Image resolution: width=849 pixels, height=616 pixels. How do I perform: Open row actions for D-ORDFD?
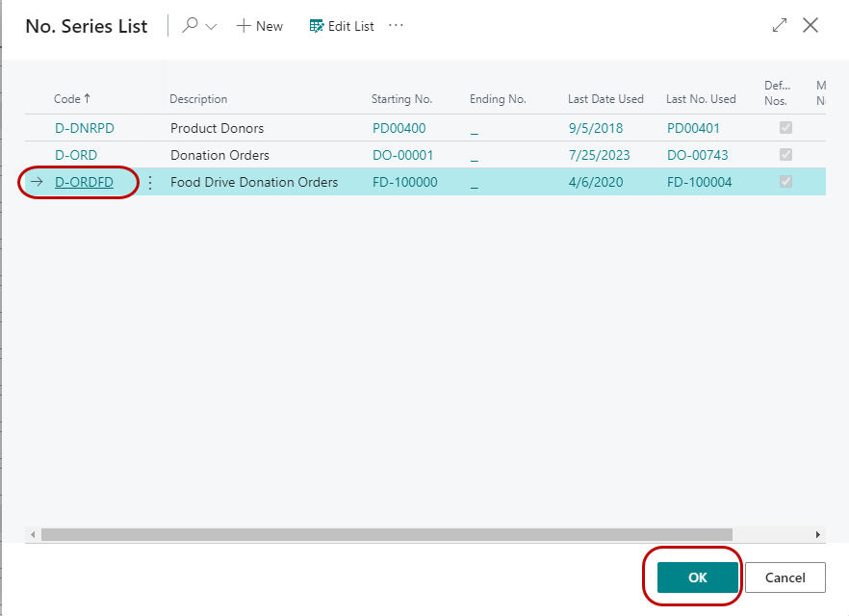tap(149, 182)
